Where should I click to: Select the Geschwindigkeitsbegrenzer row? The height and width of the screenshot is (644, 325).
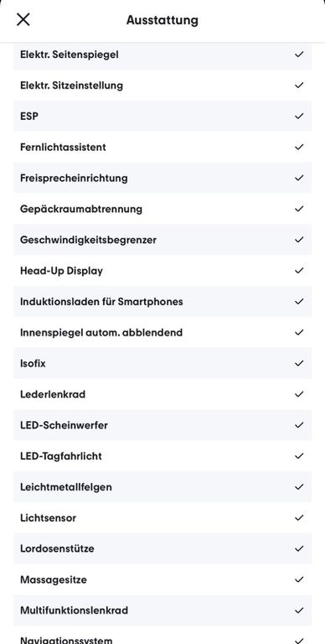pyautogui.click(x=162, y=240)
